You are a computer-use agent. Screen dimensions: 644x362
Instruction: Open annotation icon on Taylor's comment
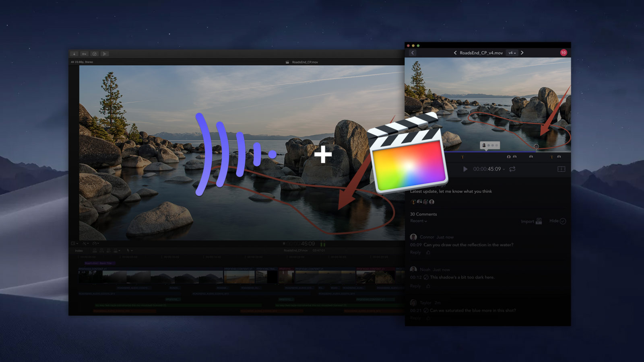pos(426,311)
